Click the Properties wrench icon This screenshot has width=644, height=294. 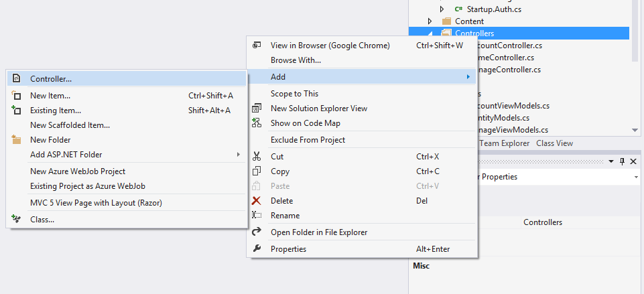tap(257, 249)
